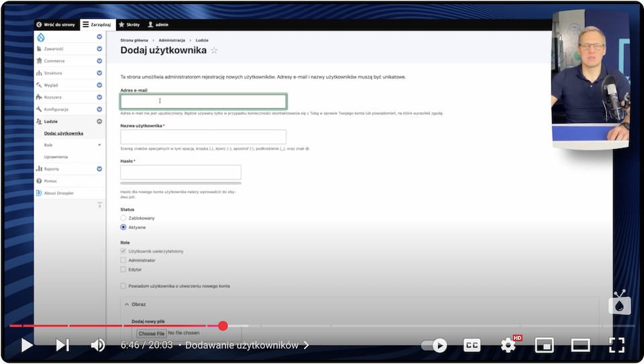Open the Struktura menu item

[53, 73]
